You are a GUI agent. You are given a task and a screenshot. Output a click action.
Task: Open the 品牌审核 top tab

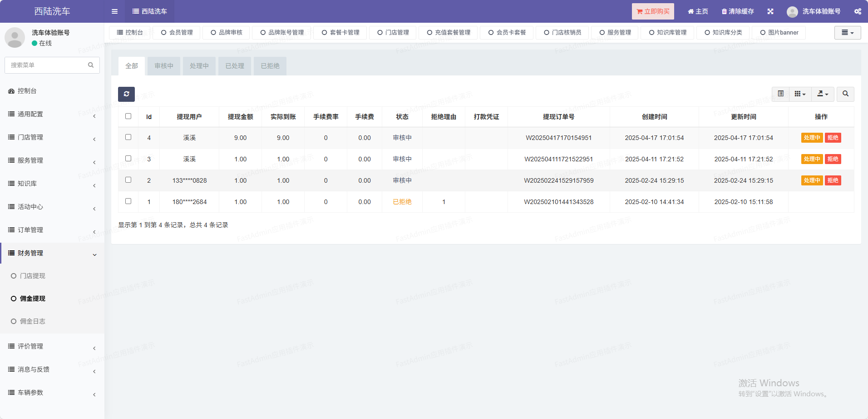227,33
